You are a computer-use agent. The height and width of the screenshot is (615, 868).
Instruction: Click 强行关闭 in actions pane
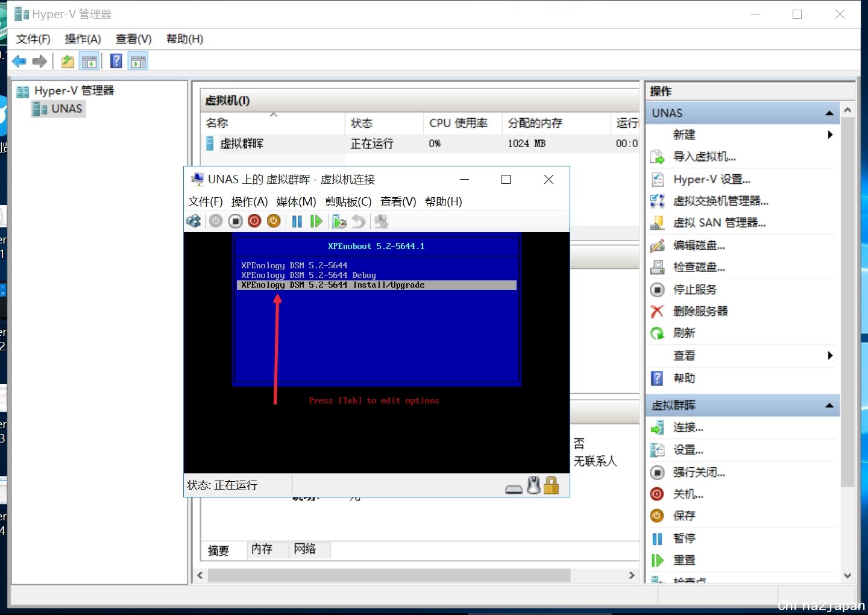pos(699,472)
